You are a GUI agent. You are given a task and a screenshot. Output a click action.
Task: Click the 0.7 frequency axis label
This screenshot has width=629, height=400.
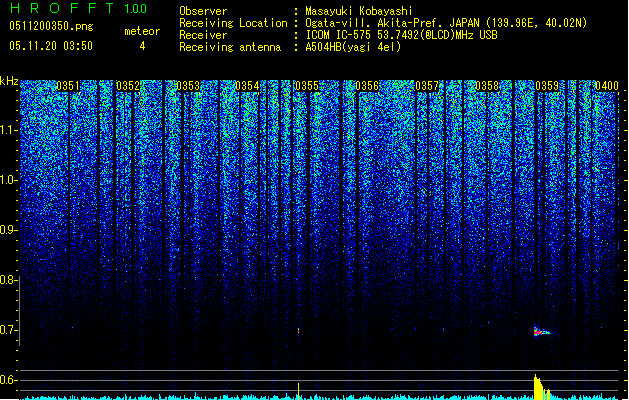click(x=8, y=330)
